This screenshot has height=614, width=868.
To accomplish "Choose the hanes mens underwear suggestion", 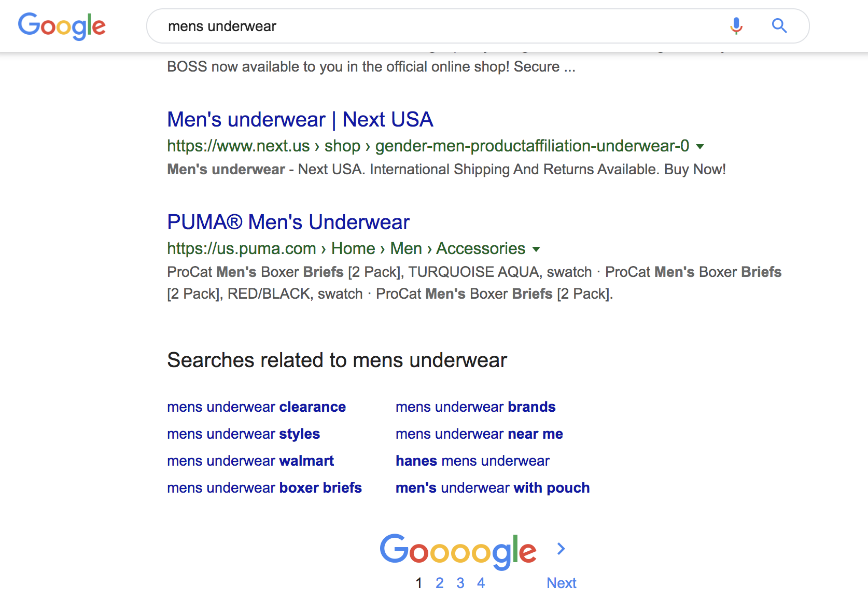I will pos(472,461).
